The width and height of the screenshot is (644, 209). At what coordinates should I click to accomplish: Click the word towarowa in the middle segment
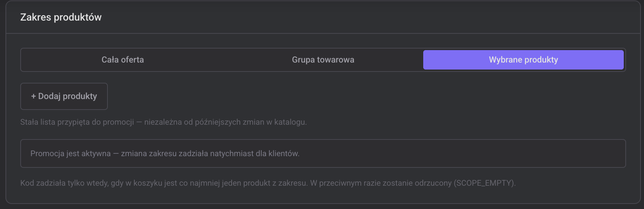pos(336,60)
